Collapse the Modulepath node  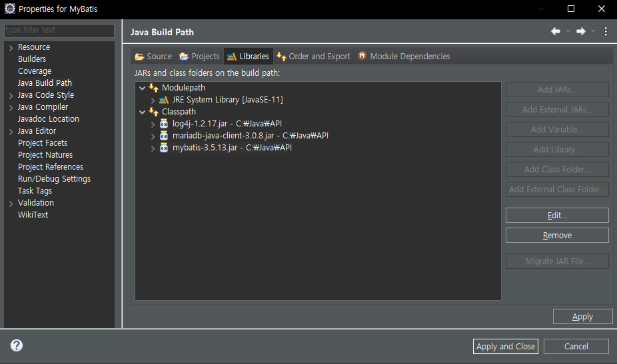coord(143,88)
